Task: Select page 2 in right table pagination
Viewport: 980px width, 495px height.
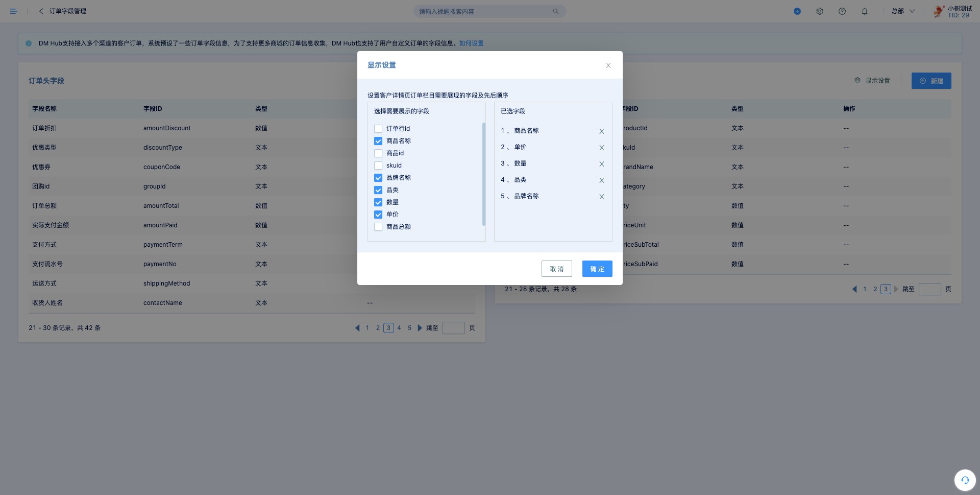Action: (x=875, y=289)
